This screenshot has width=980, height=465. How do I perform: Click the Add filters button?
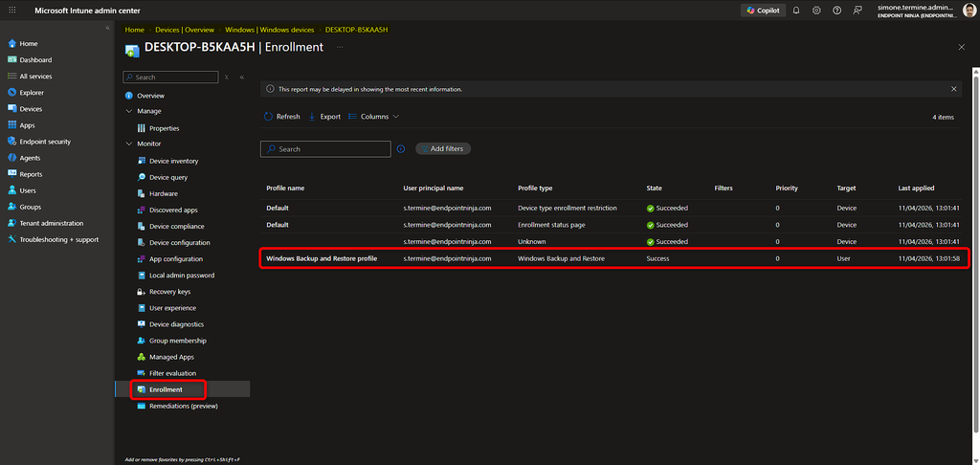click(443, 148)
